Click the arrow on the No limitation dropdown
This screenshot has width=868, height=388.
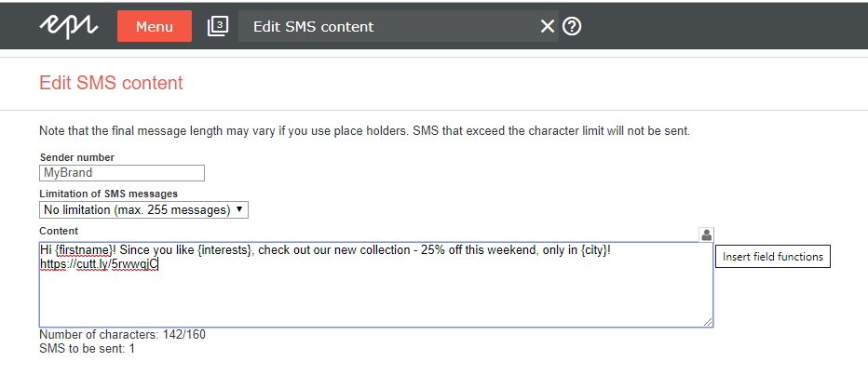pos(239,209)
